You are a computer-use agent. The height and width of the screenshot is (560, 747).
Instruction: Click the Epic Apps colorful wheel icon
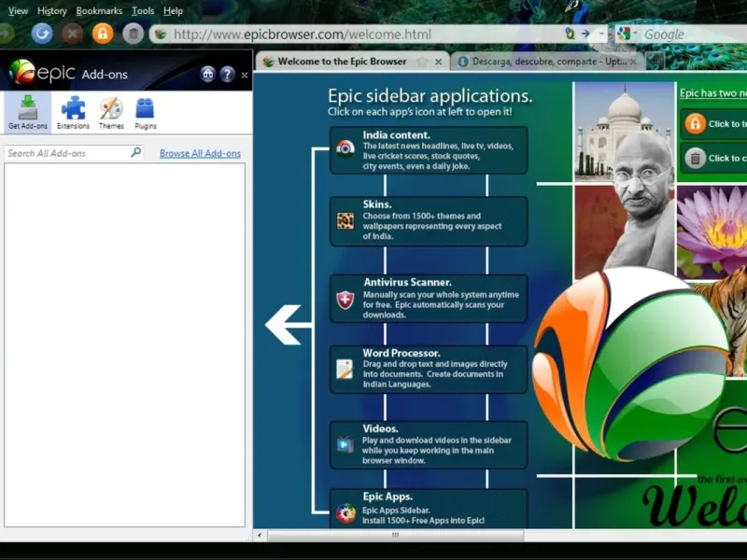click(x=345, y=514)
